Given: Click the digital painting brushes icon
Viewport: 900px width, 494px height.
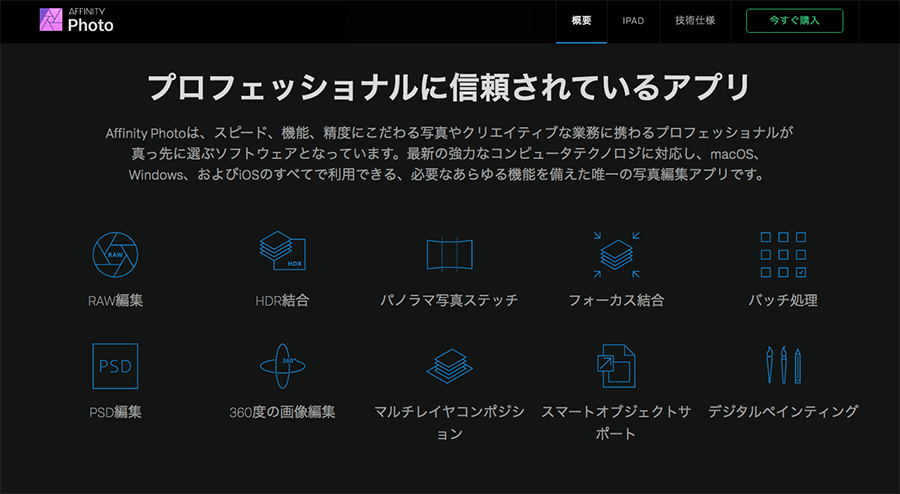Looking at the screenshot, I should coord(783,365).
